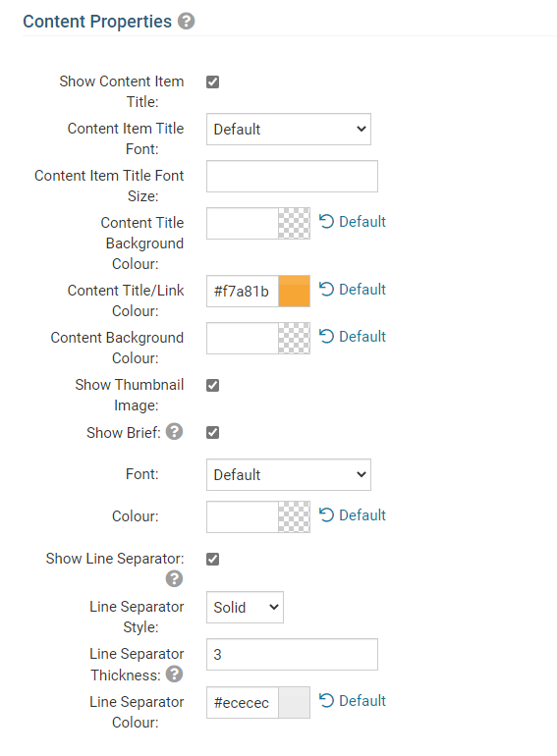Image resolution: width=557 pixels, height=756 pixels.
Task: Click the Line Separator Thickness input field
Action: tap(292, 655)
